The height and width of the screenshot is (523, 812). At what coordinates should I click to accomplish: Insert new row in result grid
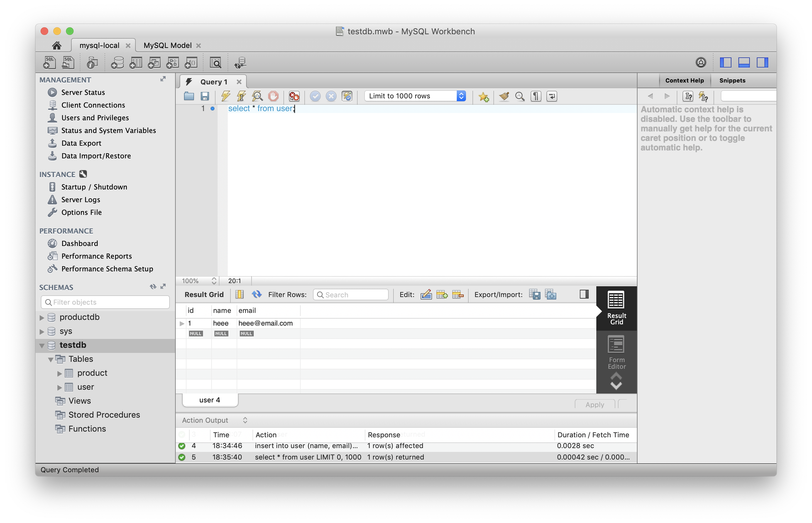click(x=442, y=295)
